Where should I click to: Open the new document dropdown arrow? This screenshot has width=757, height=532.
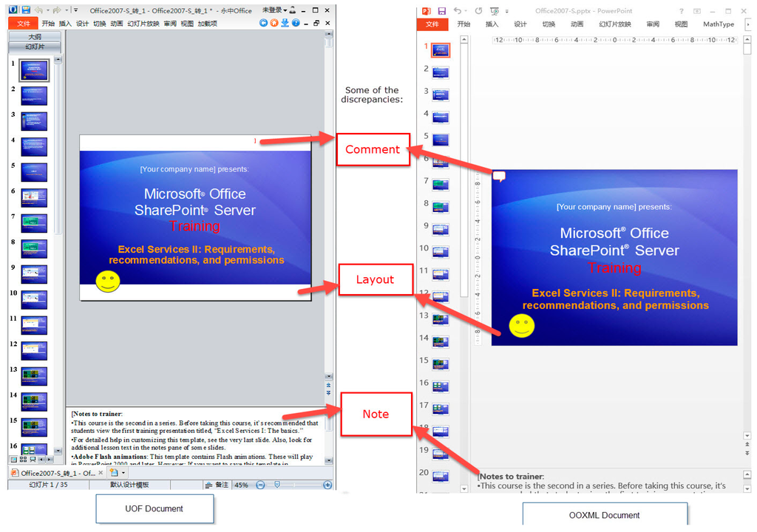[123, 473]
